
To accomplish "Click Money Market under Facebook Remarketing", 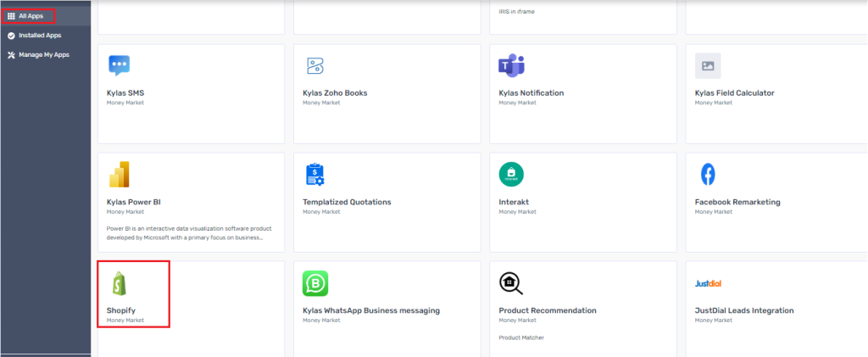I will [x=714, y=212].
